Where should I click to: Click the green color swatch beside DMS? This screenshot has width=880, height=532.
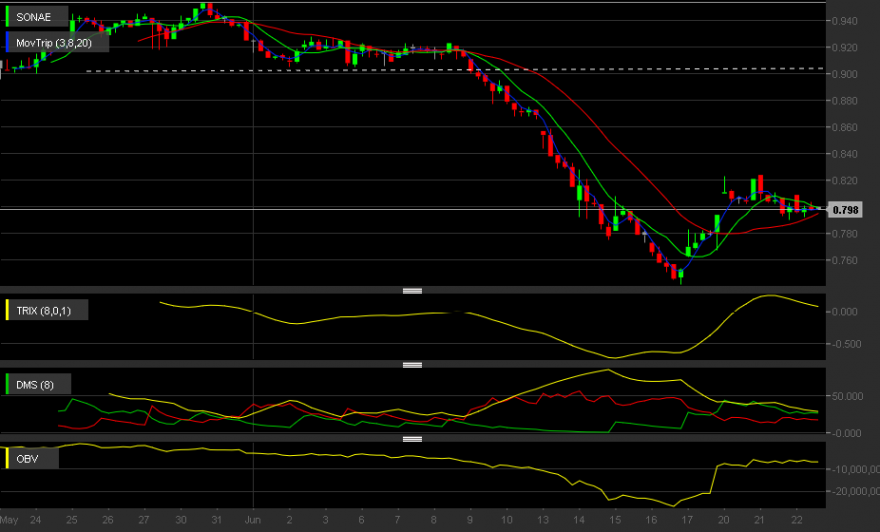(x=7, y=384)
